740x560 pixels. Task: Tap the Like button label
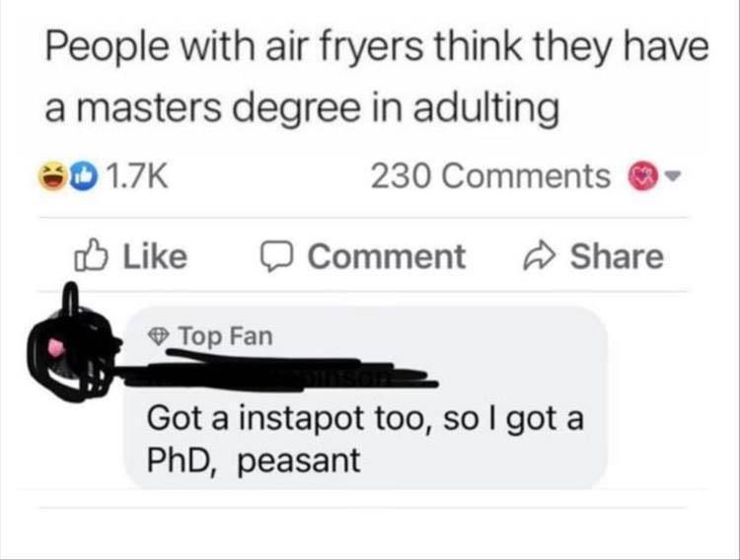pos(155,256)
